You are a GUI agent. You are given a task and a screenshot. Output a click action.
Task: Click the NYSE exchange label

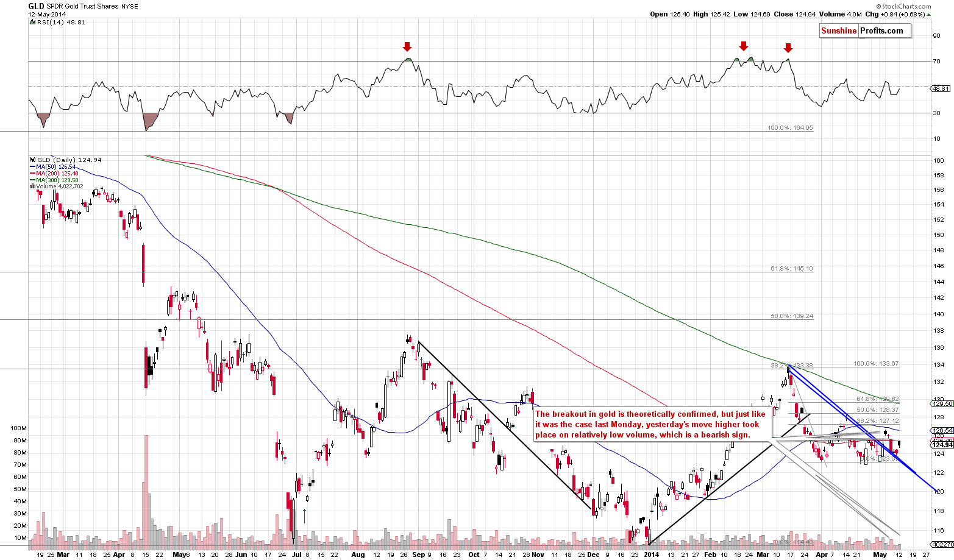129,7
